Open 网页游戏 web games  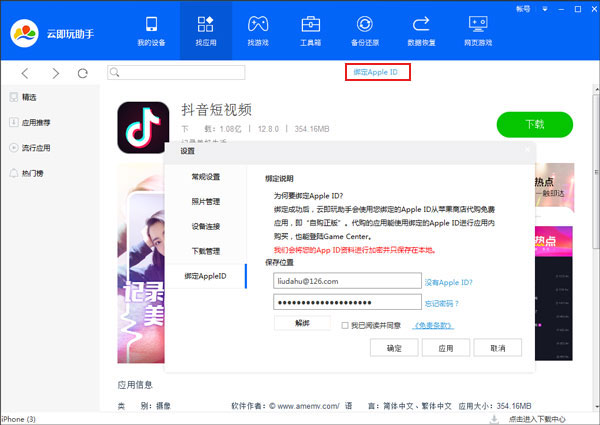click(478, 31)
